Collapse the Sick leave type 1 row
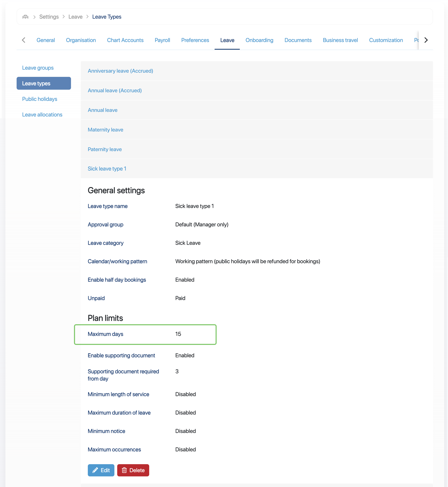The image size is (448, 487). click(x=107, y=169)
